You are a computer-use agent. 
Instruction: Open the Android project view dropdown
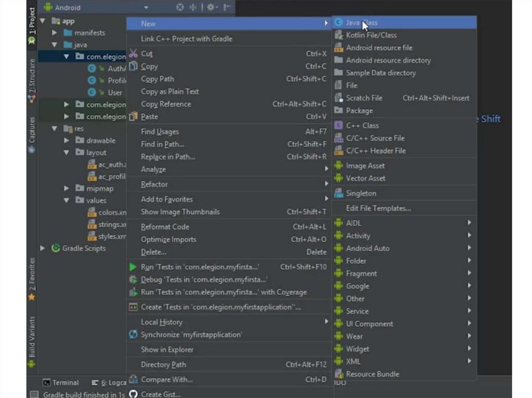146,8
